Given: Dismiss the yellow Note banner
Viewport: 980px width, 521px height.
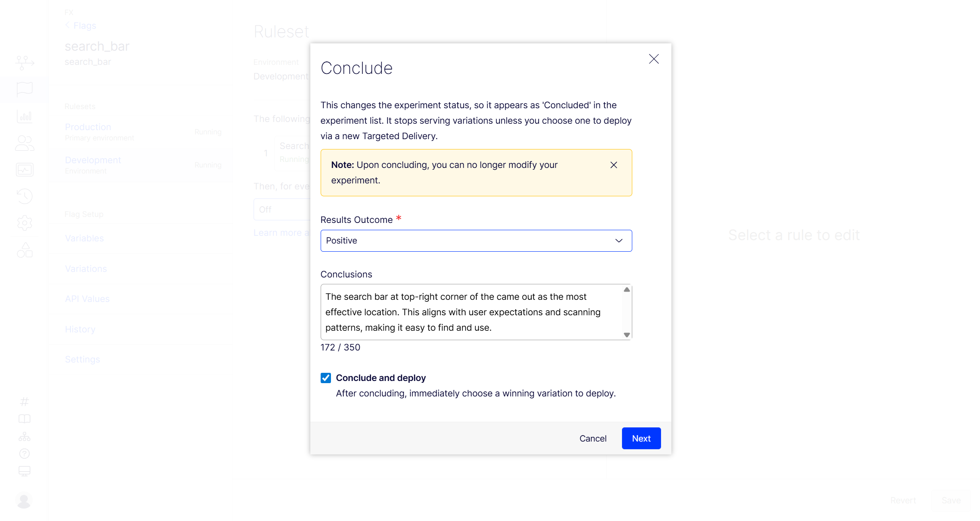Looking at the screenshot, I should pyautogui.click(x=613, y=165).
